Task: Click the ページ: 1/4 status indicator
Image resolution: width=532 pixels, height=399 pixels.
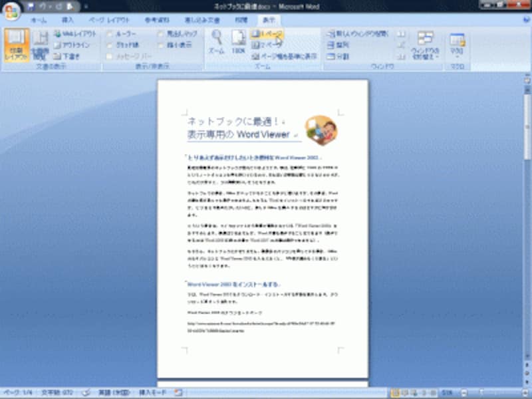Action: click(x=19, y=392)
